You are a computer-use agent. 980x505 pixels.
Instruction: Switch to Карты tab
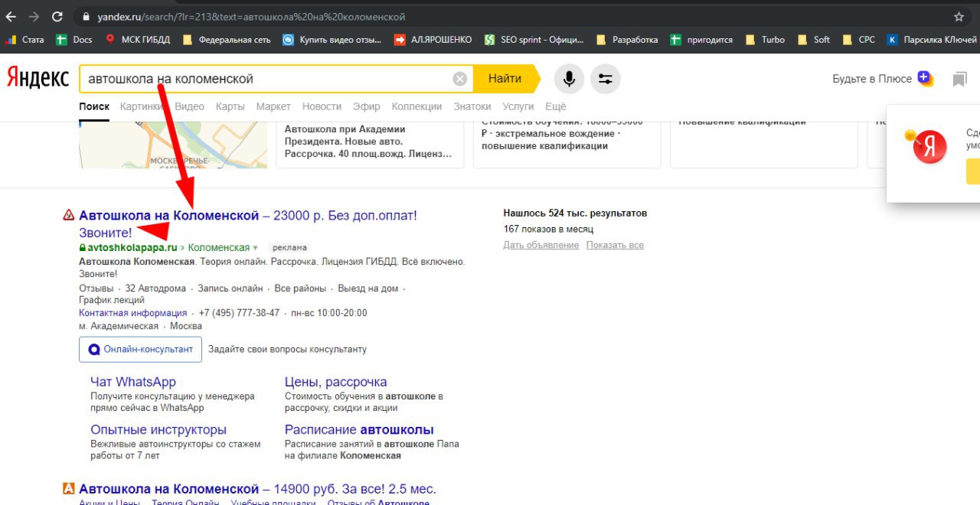pyautogui.click(x=230, y=106)
